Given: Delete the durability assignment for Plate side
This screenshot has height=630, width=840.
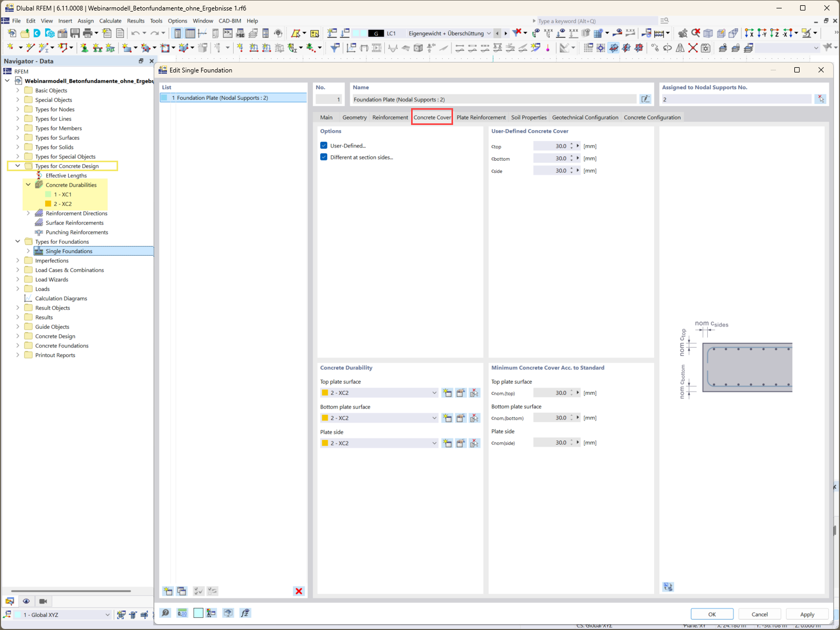Looking at the screenshot, I should pyautogui.click(x=474, y=443).
